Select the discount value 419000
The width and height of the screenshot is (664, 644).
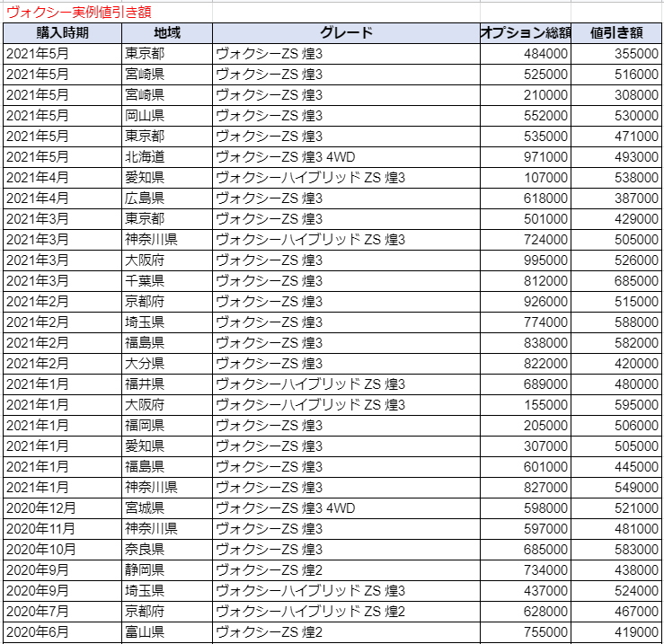pyautogui.click(x=616, y=632)
